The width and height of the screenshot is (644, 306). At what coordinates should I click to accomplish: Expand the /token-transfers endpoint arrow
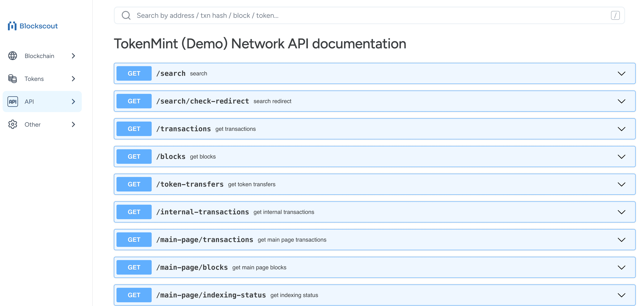click(x=622, y=184)
